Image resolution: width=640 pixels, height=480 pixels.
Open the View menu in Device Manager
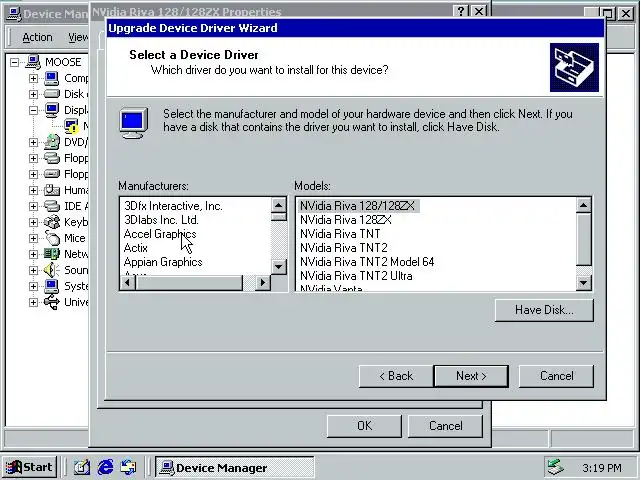(x=78, y=37)
